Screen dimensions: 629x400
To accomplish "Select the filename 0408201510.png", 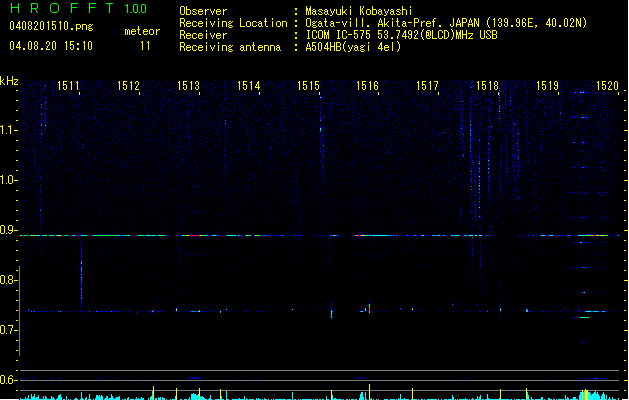I will click(x=51, y=26).
